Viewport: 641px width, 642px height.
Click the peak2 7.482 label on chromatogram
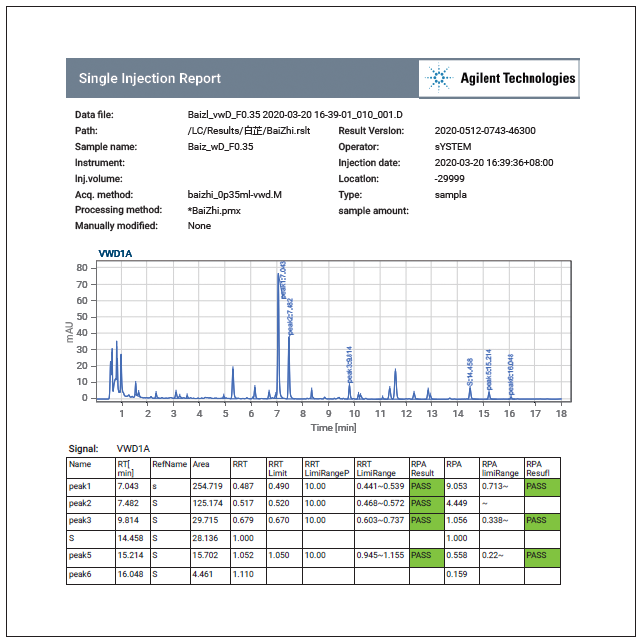point(290,316)
